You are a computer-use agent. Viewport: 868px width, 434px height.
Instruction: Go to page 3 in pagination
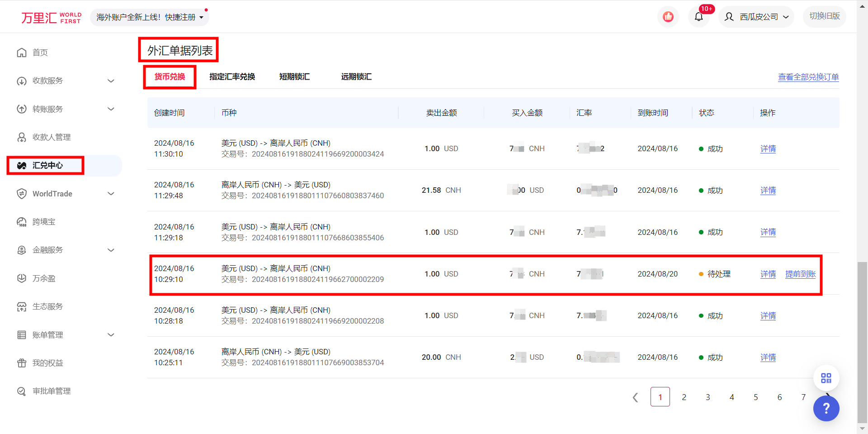[708, 396]
